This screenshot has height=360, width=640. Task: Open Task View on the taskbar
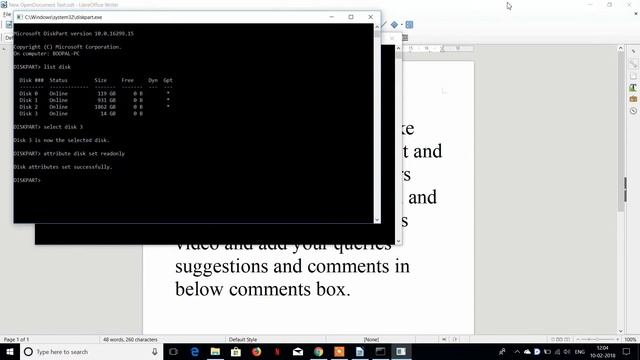173,351
